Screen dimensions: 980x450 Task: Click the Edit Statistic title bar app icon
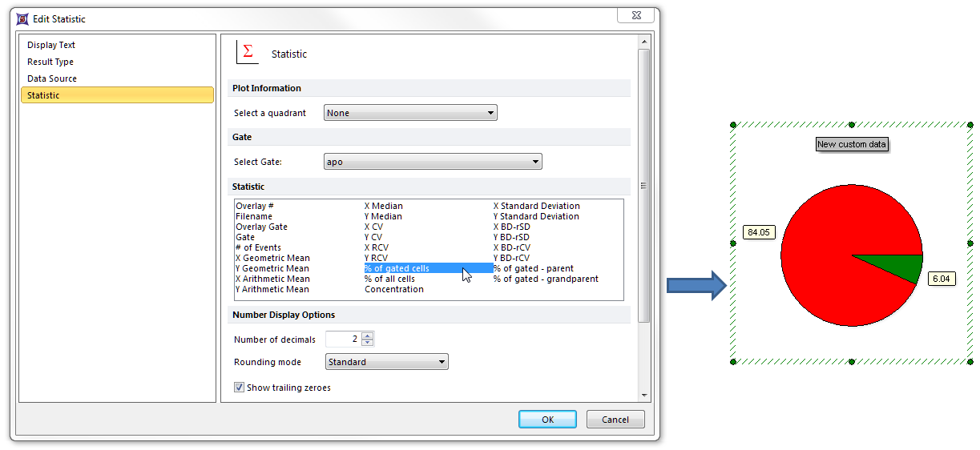[22, 18]
